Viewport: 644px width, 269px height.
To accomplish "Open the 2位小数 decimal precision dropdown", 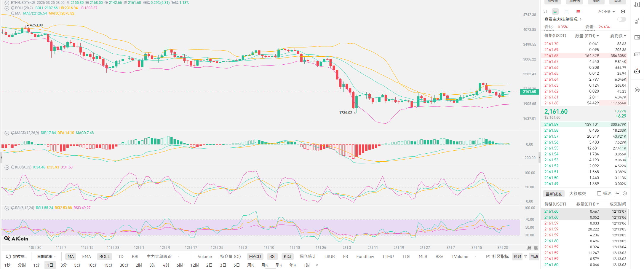I will tap(606, 12).
